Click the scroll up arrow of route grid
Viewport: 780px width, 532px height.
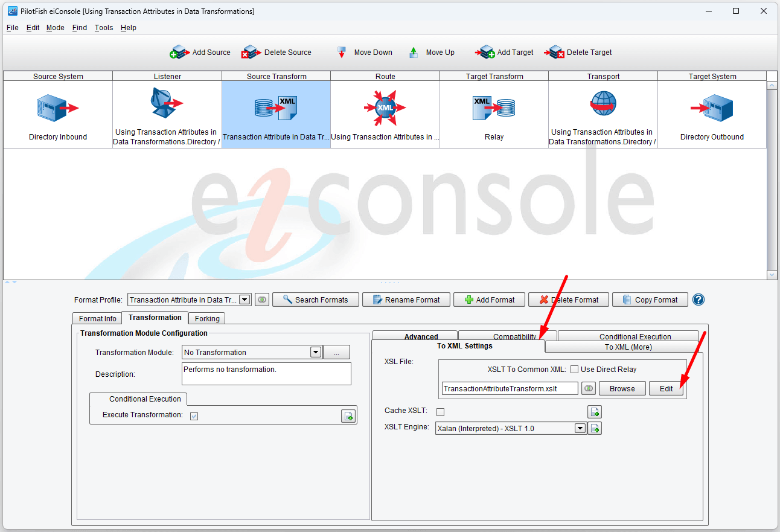coord(772,86)
